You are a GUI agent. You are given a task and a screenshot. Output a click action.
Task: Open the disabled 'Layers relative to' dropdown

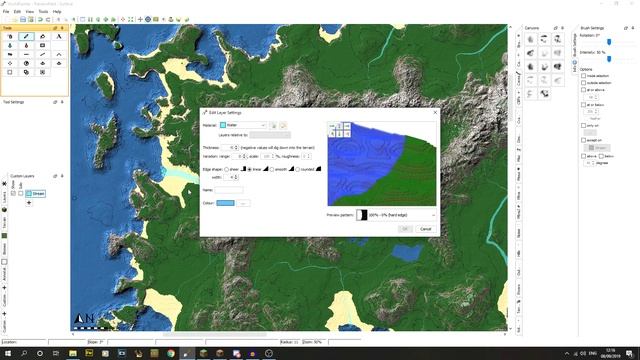coord(270,135)
